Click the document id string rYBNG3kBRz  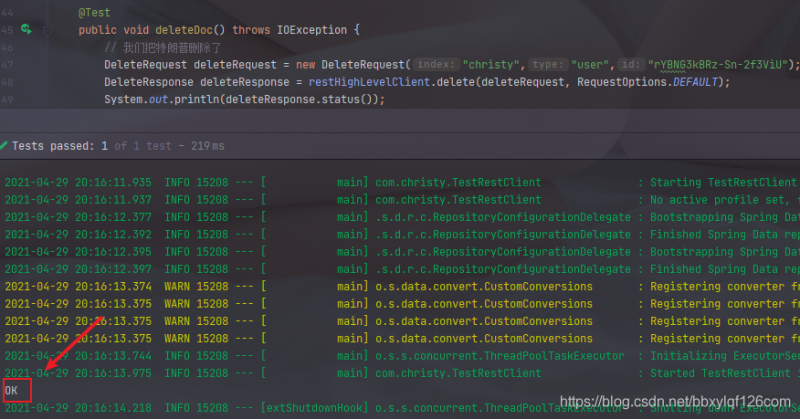click(718, 65)
